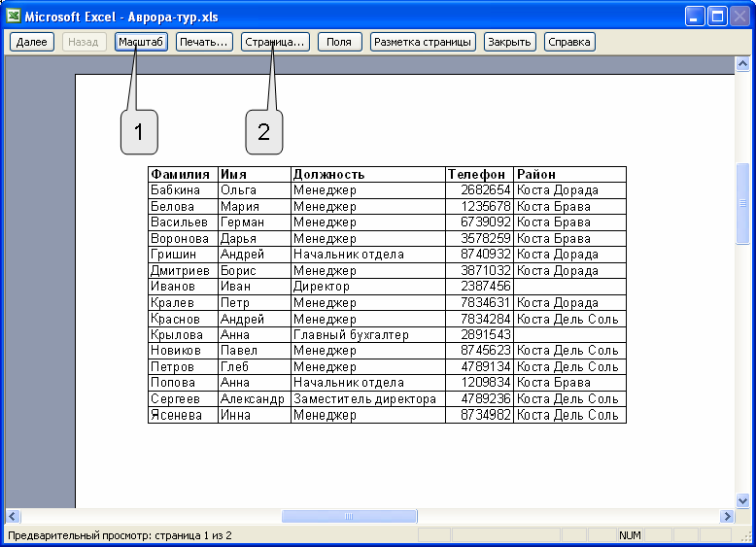Toggle the Поля margins button

[x=339, y=42]
